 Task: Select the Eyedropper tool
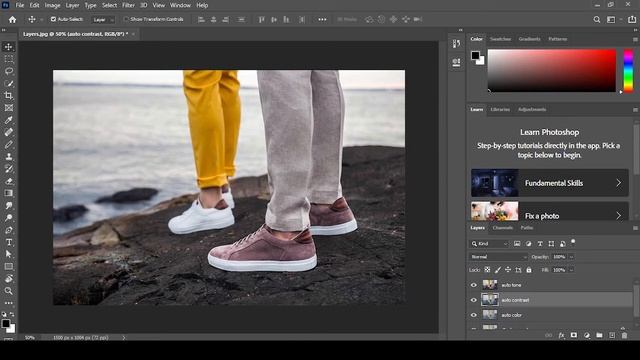pos(8,120)
